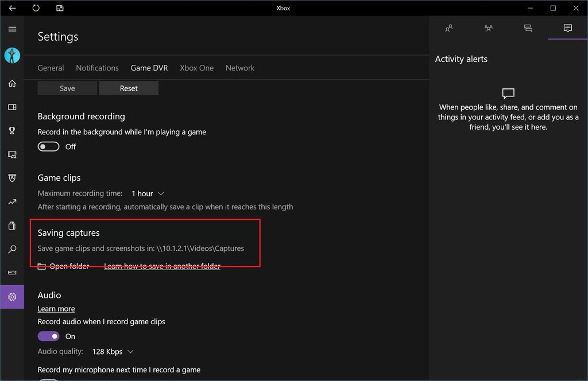Save the current DVR settings

[67, 88]
